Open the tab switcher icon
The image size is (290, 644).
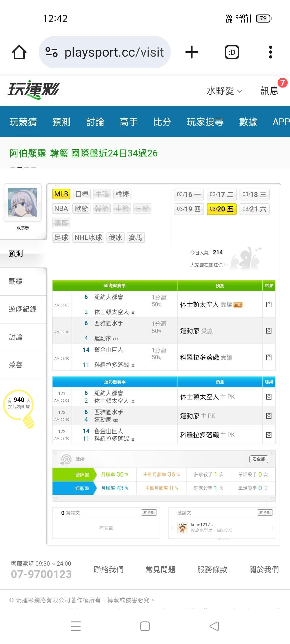tap(232, 52)
